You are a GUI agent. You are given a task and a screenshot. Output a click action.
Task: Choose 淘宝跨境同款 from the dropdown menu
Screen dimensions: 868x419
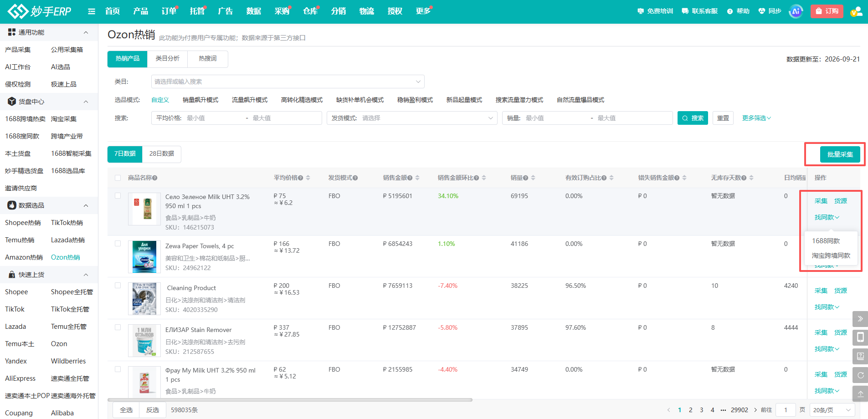point(831,255)
